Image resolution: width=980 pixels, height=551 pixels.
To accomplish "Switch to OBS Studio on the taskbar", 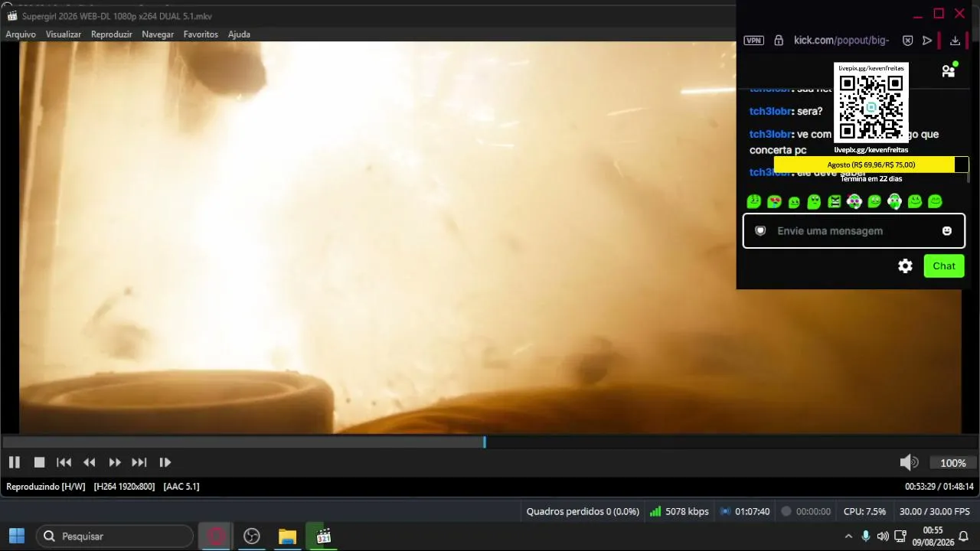I will click(252, 536).
